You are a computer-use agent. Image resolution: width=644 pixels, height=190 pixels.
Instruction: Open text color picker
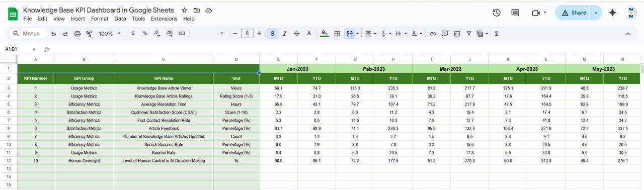point(309,34)
